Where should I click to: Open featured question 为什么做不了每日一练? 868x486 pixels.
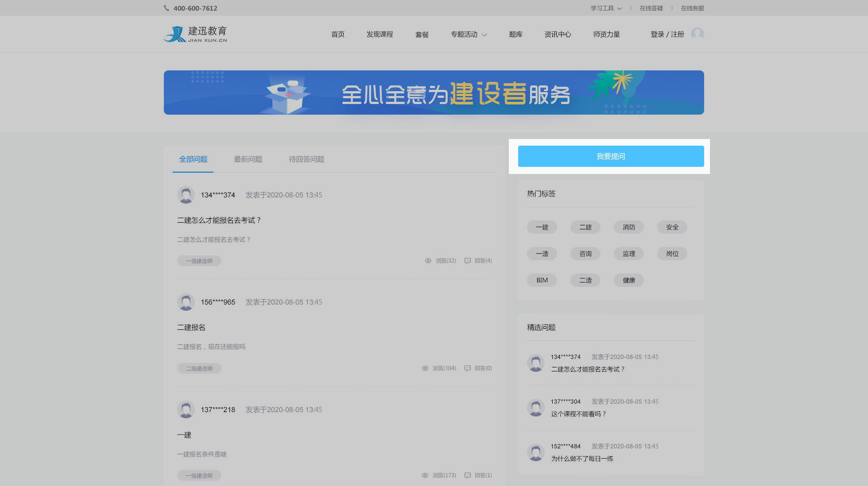[x=582, y=459]
